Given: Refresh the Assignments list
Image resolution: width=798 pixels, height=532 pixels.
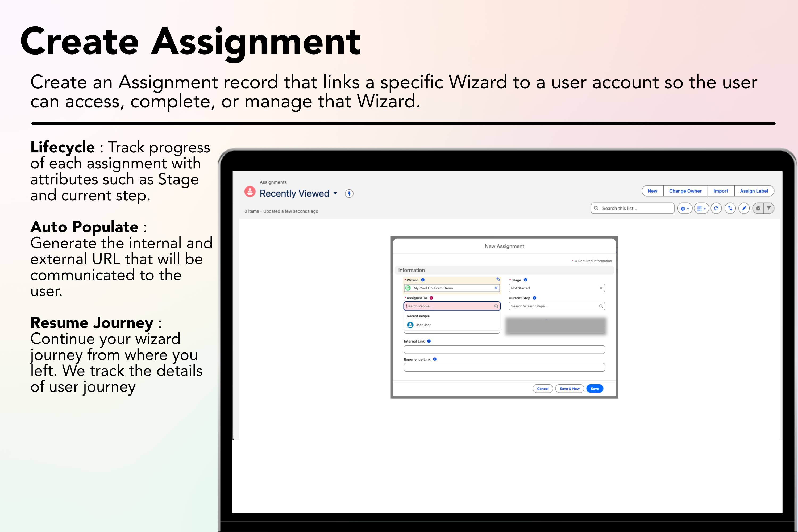Looking at the screenshot, I should tap(716, 208).
